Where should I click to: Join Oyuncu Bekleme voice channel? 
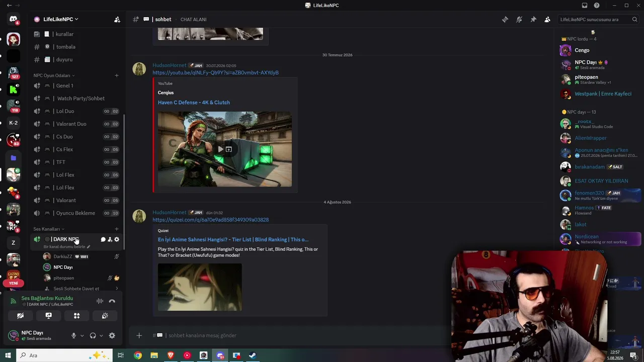(x=76, y=213)
